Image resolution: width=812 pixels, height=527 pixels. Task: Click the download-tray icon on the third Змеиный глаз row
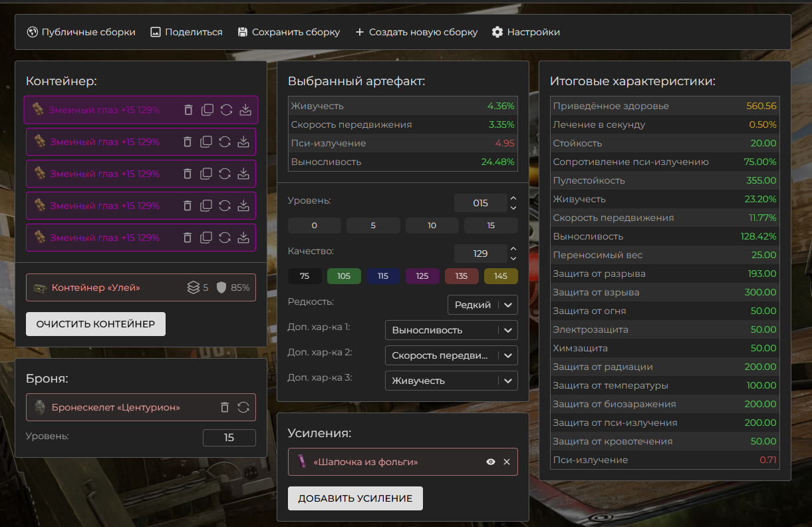[x=243, y=174]
